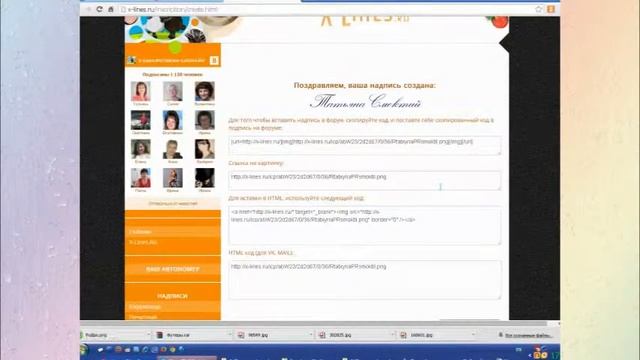
Task: Open the 'Неформальные' link under НАДПИСИ
Action: tap(145, 307)
